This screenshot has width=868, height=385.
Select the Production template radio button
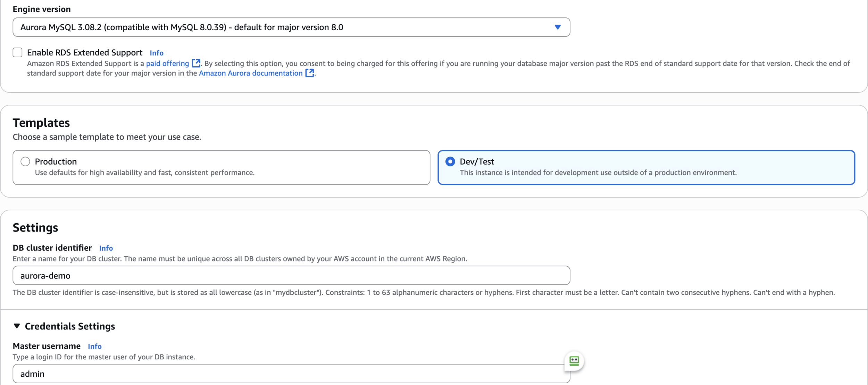pos(25,161)
